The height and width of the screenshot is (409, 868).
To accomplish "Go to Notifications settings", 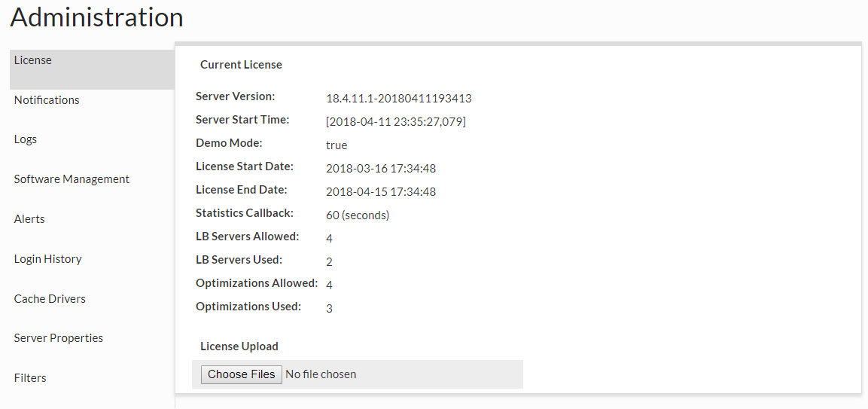I will tap(47, 100).
